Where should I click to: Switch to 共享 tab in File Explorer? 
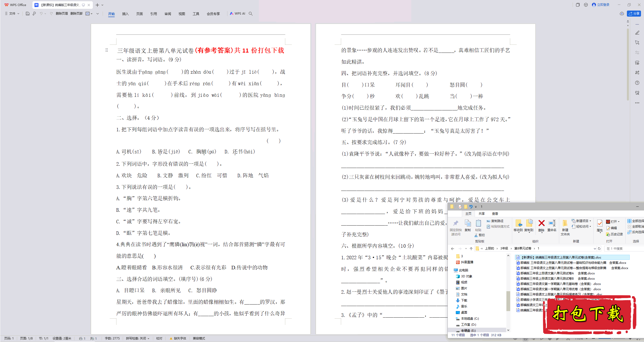point(482,213)
